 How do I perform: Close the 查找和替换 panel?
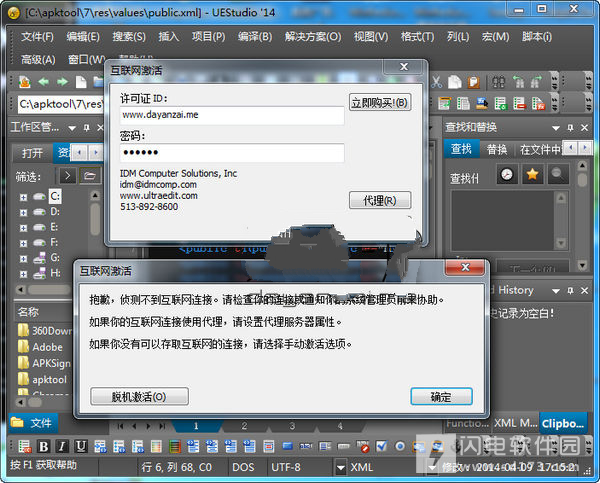click(584, 128)
